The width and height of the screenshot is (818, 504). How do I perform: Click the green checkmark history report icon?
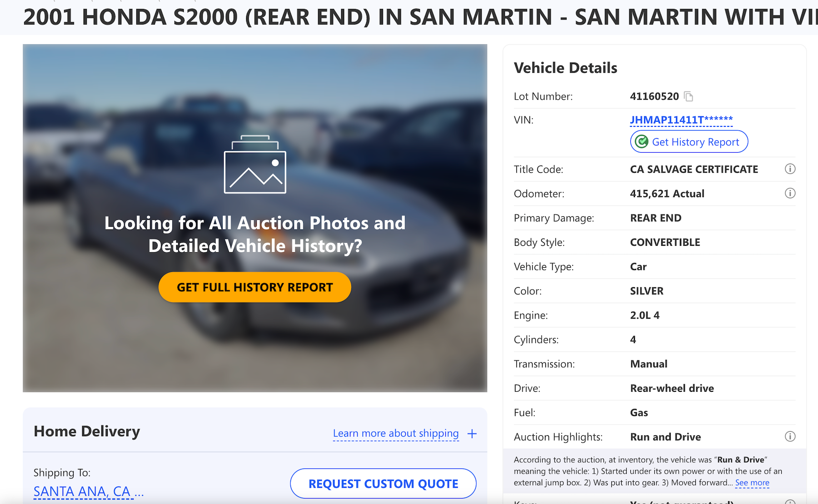pyautogui.click(x=642, y=142)
